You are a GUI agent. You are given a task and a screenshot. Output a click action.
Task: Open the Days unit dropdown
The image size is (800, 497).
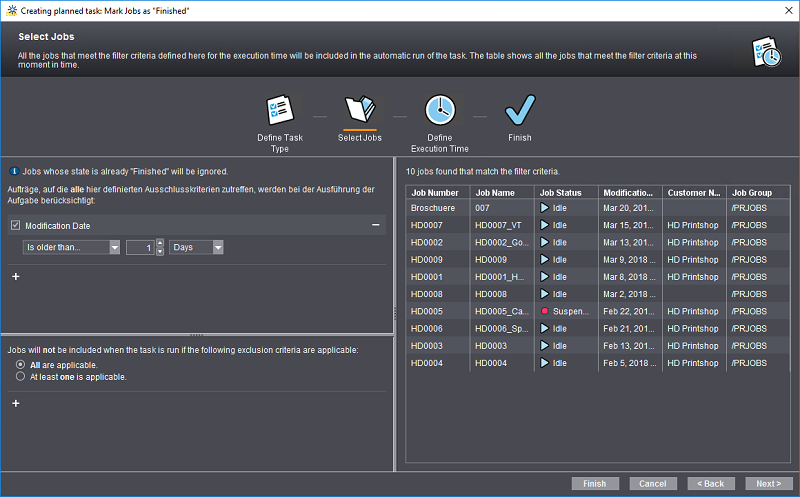[x=217, y=247]
